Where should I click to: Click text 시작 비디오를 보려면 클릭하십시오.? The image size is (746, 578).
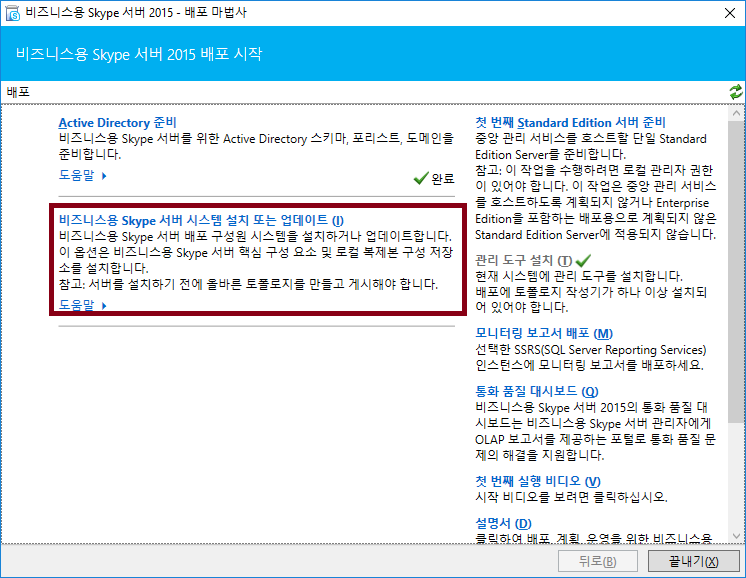tap(571, 497)
